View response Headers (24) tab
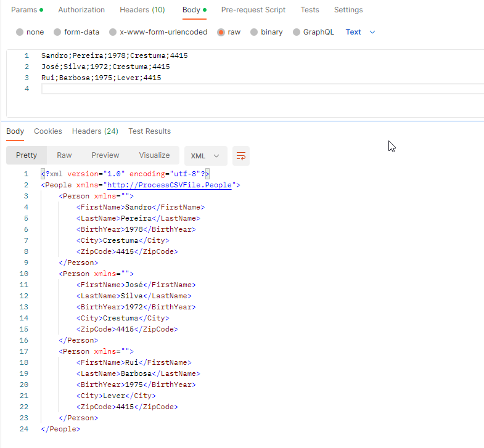Viewport: 484px width, 448px height. click(x=95, y=131)
